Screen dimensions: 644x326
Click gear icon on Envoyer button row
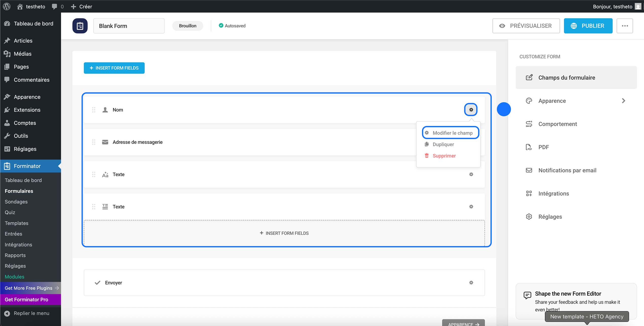click(x=471, y=282)
